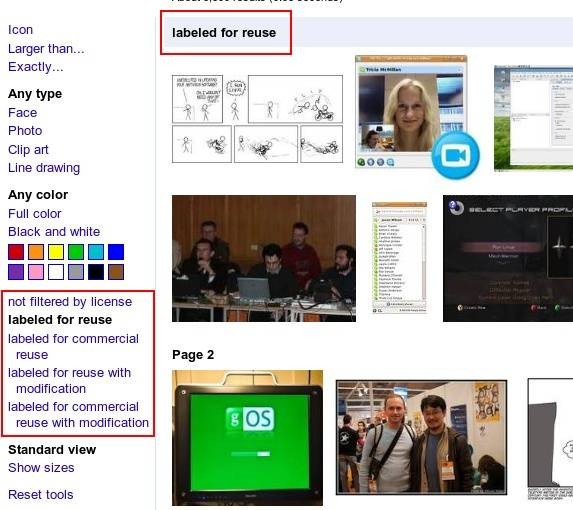Select the red color swatch
This screenshot has height=510, width=573.
click(x=16, y=252)
